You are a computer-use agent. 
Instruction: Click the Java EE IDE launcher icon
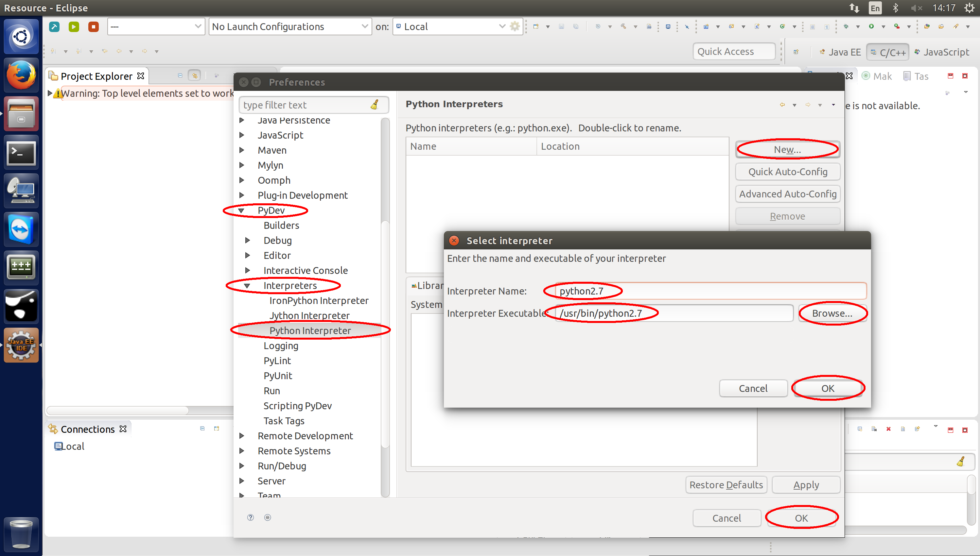pyautogui.click(x=21, y=345)
